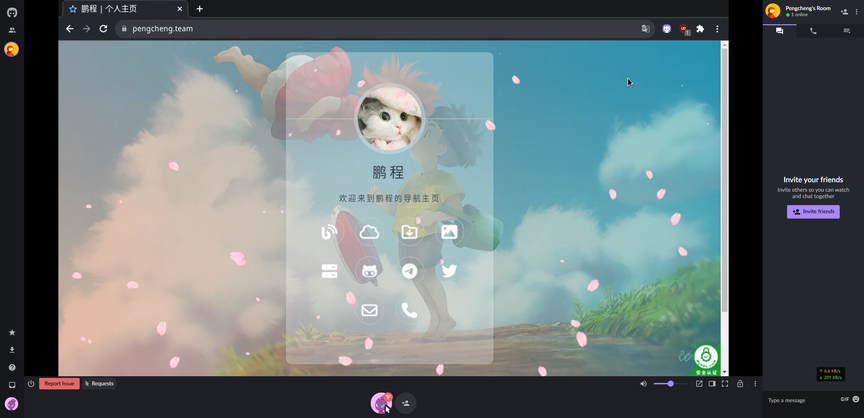The width and height of the screenshot is (864, 418).
Task: Open the uBlock Origin extension
Action: pyautogui.click(x=684, y=29)
